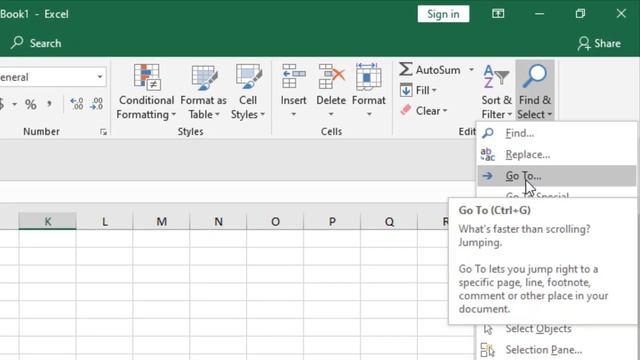
Task: Open Sort & Filter
Action: pyautogui.click(x=496, y=92)
